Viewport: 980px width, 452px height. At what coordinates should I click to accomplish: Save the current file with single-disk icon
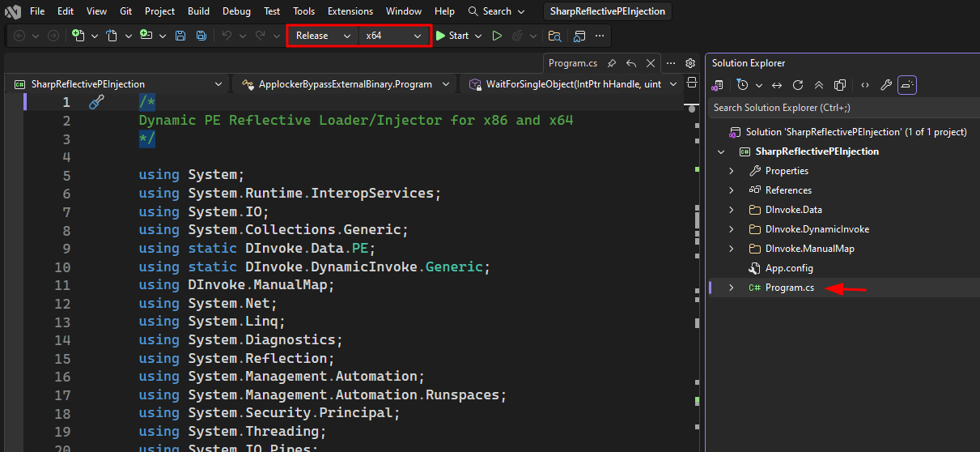point(180,36)
